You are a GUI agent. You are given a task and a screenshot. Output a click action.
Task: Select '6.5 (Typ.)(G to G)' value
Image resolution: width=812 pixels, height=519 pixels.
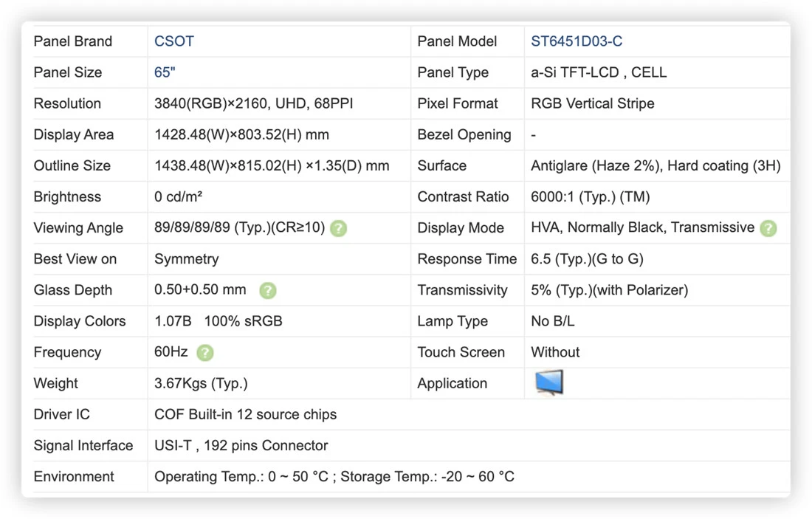[588, 259]
